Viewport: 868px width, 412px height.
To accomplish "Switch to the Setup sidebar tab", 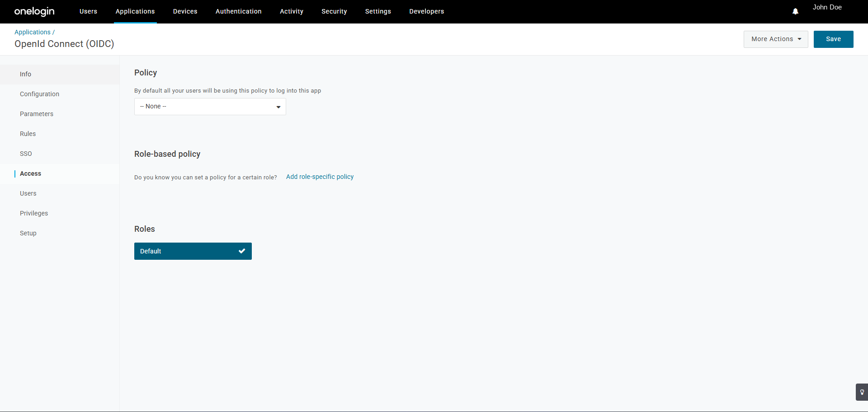I will (60, 233).
